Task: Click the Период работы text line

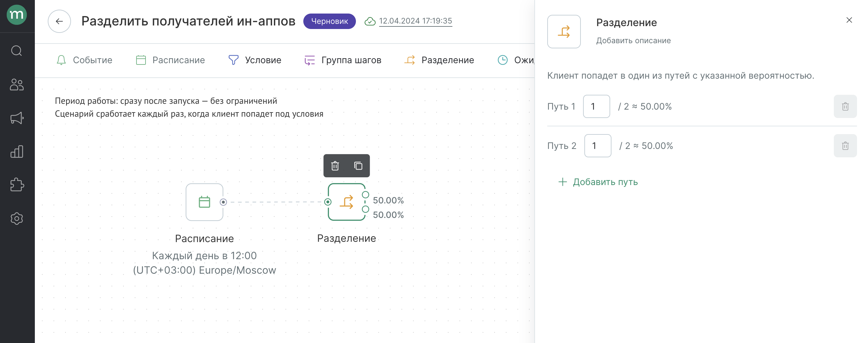Action: 166,101
